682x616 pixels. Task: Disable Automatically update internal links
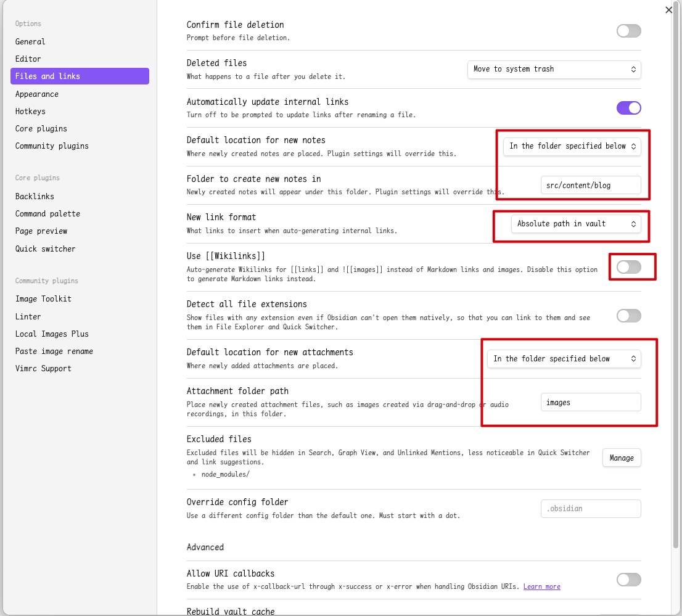[628, 108]
